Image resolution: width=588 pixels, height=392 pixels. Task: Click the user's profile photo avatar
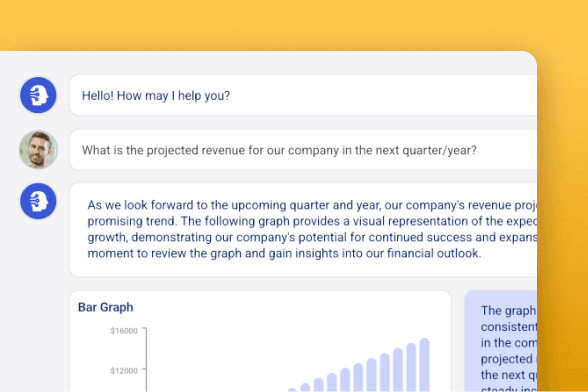[x=38, y=150]
